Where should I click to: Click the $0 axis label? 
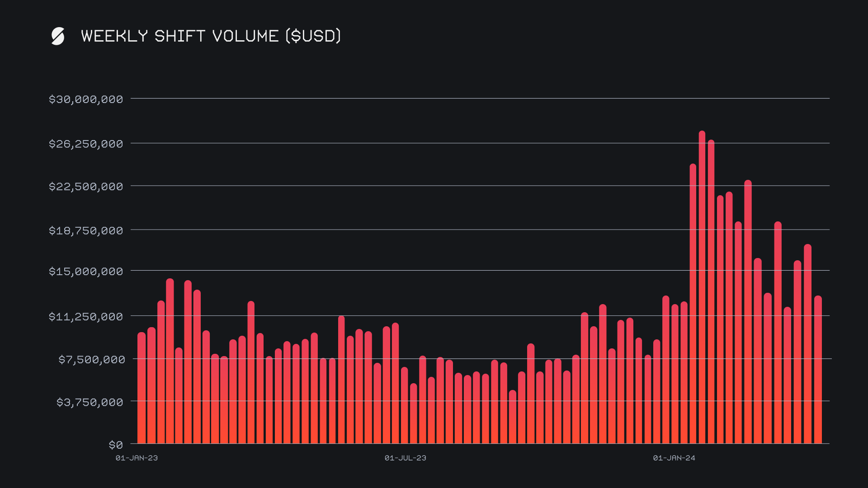(x=116, y=445)
